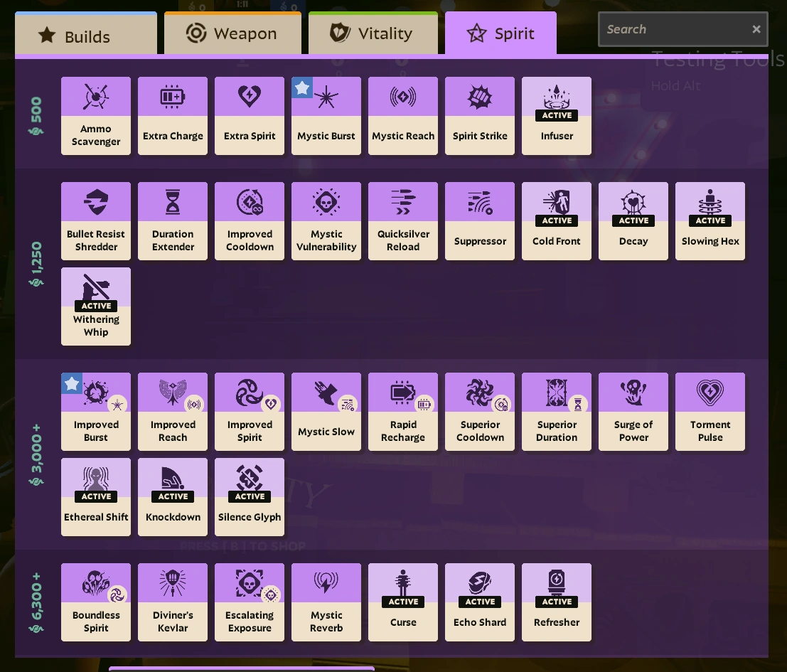Switch to the Vitality tab
787x672 pixels.
coord(373,33)
